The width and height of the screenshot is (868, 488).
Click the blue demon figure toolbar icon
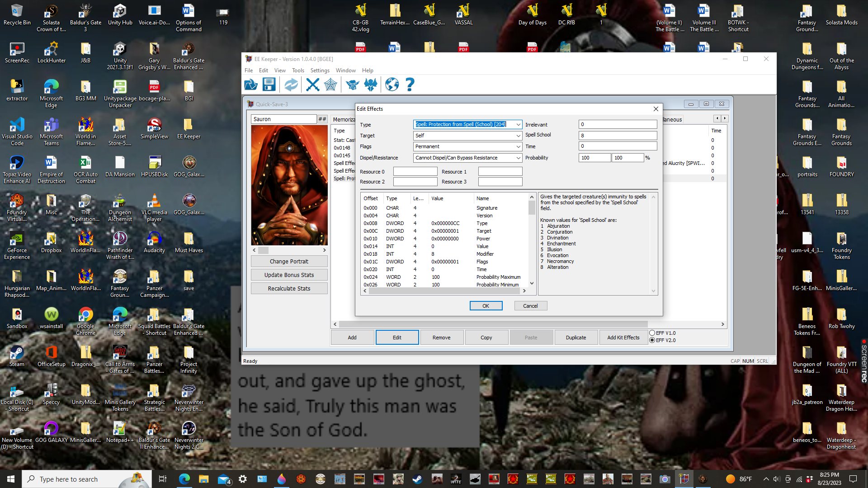pyautogui.click(x=371, y=84)
